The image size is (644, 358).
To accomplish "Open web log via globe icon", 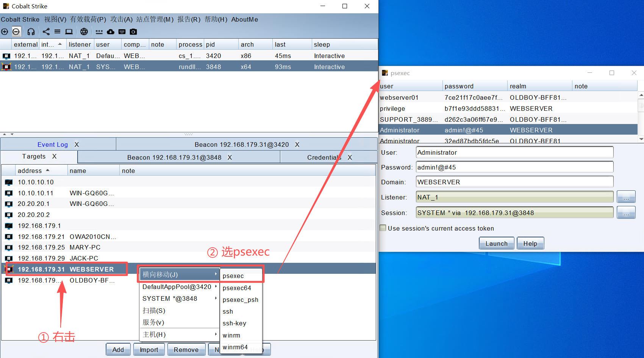I will coord(84,32).
